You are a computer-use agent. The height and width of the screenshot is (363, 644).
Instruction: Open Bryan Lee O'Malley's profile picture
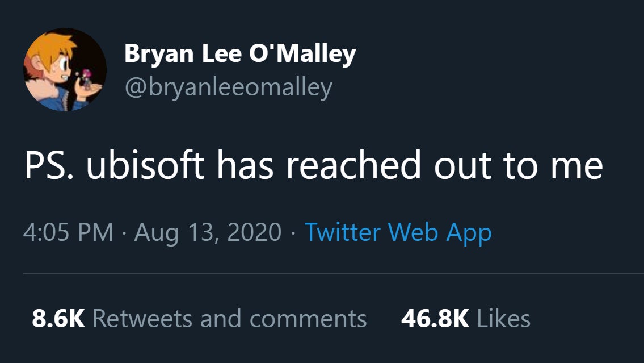tap(65, 69)
